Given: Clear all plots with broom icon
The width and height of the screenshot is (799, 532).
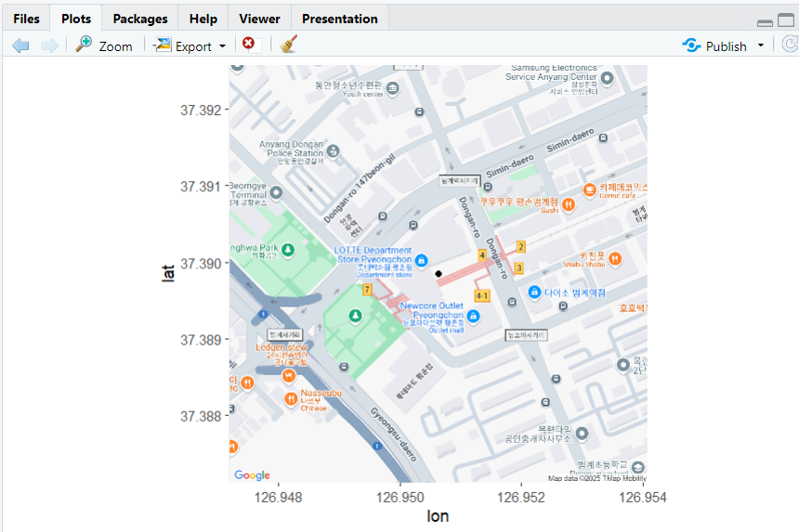Looking at the screenshot, I should pos(288,45).
